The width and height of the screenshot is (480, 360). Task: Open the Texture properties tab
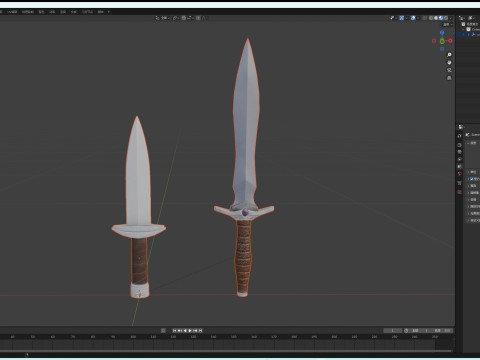click(x=459, y=192)
